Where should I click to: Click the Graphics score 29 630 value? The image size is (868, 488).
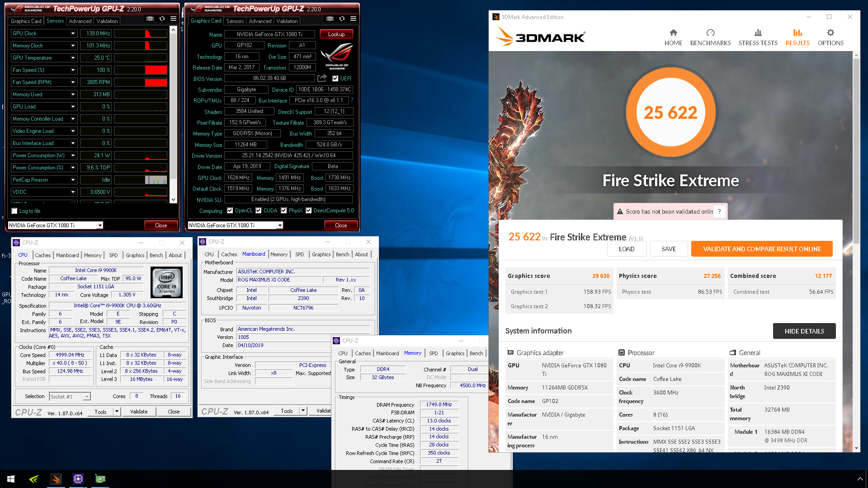click(601, 276)
